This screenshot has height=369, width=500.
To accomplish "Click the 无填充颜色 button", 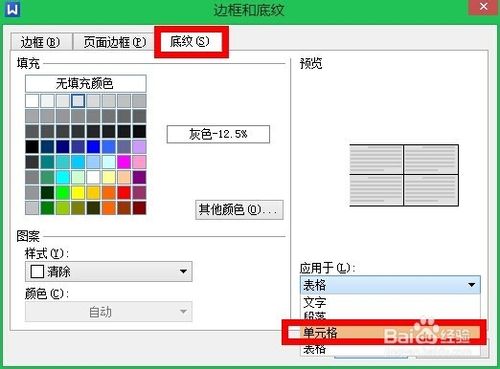I will click(x=85, y=83).
